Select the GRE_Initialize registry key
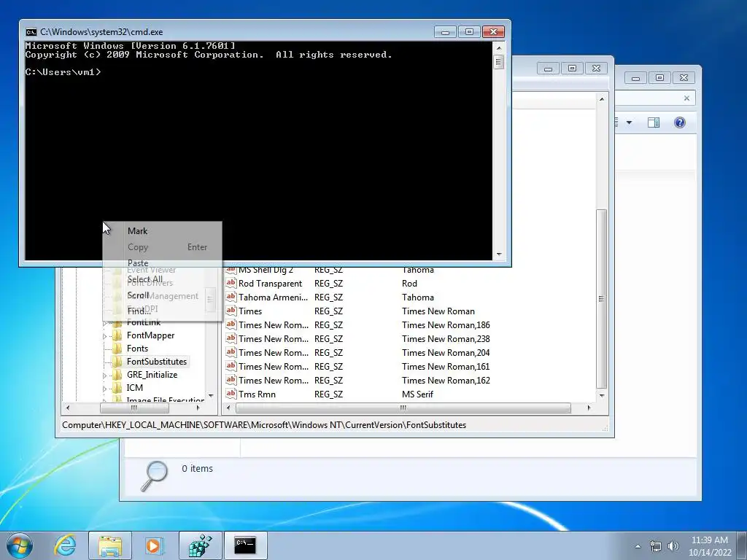 [152, 374]
